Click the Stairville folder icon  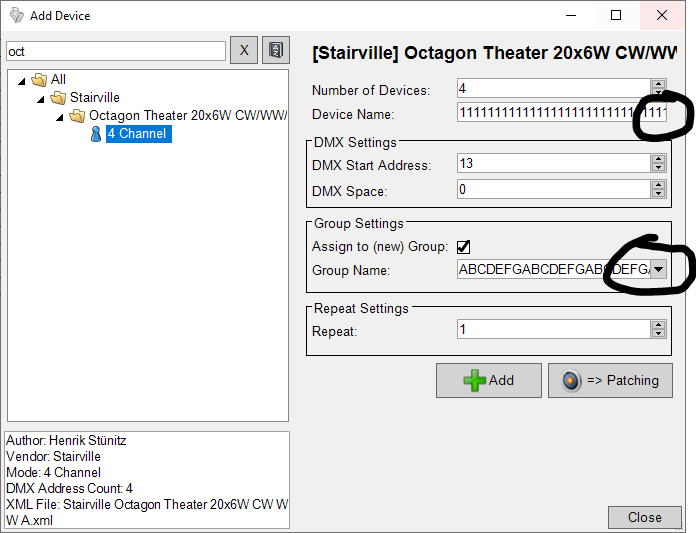58,98
